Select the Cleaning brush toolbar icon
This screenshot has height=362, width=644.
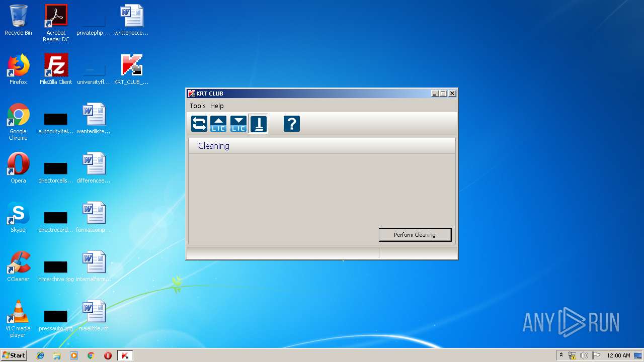click(x=259, y=124)
